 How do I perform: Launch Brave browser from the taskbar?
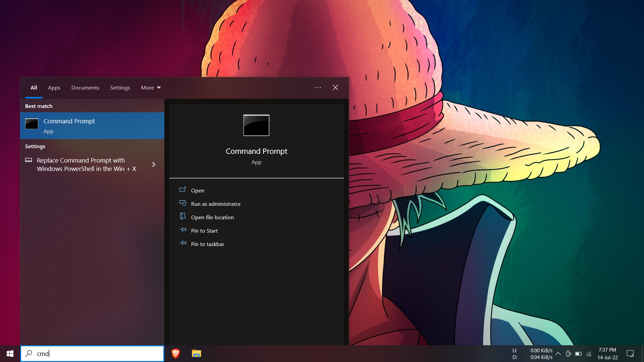[176, 354]
